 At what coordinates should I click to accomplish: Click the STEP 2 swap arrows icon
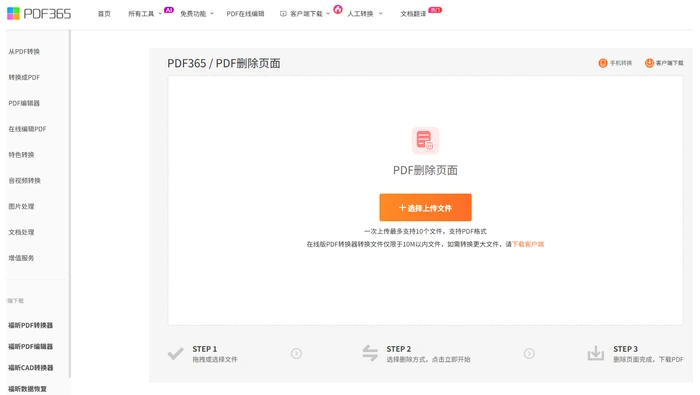click(x=370, y=353)
